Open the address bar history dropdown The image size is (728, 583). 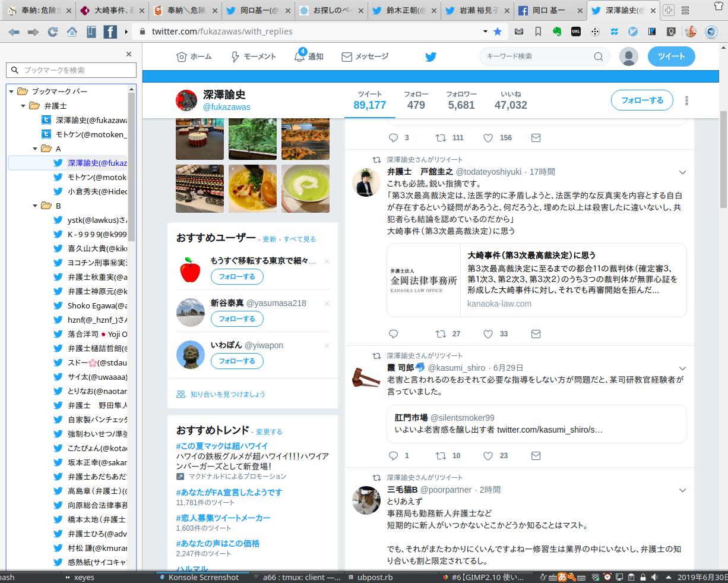coord(485,31)
